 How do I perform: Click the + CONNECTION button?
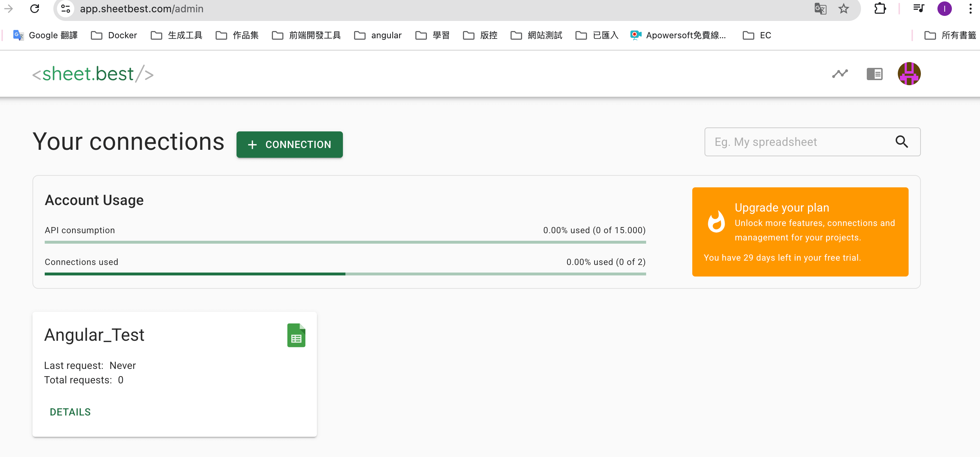click(290, 145)
